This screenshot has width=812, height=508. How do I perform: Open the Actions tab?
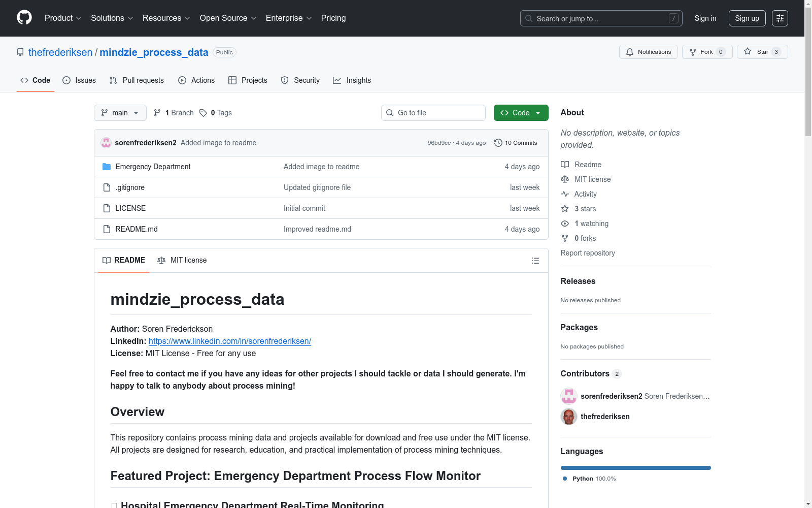pyautogui.click(x=196, y=80)
